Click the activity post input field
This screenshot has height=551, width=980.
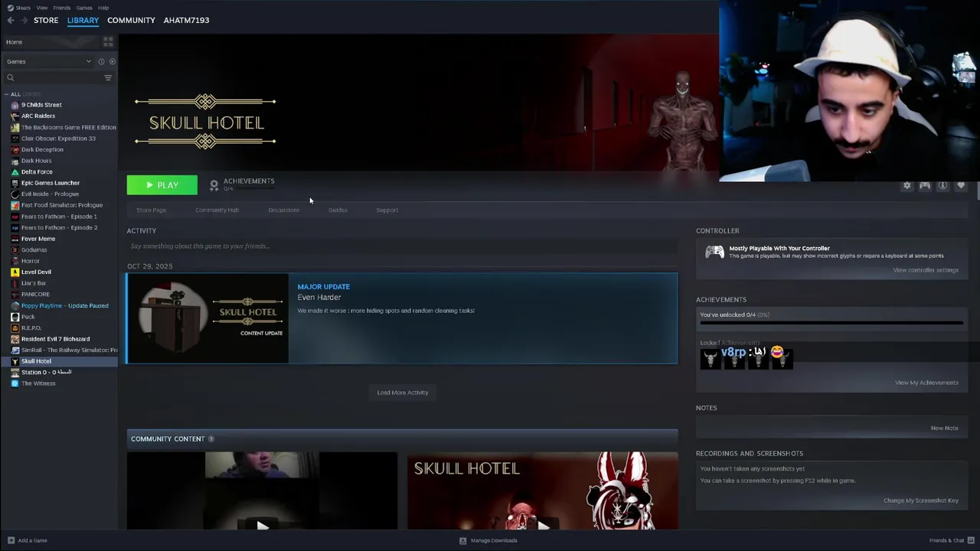click(402, 246)
